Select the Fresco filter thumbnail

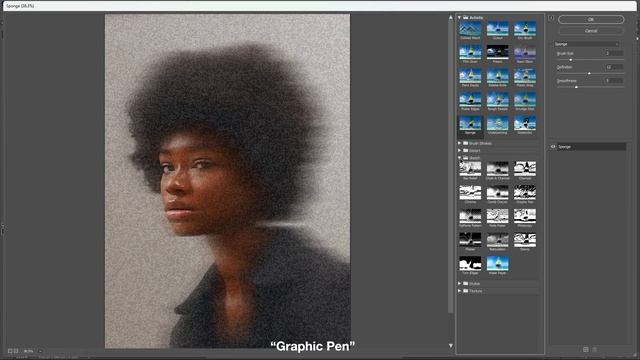click(498, 53)
